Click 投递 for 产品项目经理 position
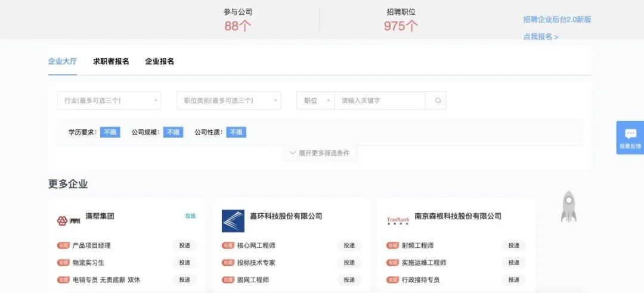The height and width of the screenshot is (293, 644). click(x=184, y=245)
